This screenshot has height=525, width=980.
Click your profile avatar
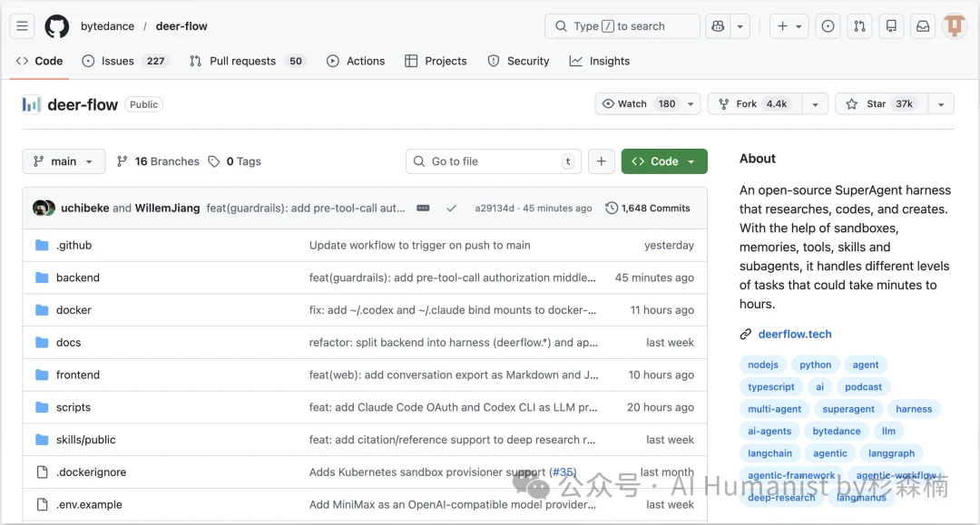coord(954,25)
